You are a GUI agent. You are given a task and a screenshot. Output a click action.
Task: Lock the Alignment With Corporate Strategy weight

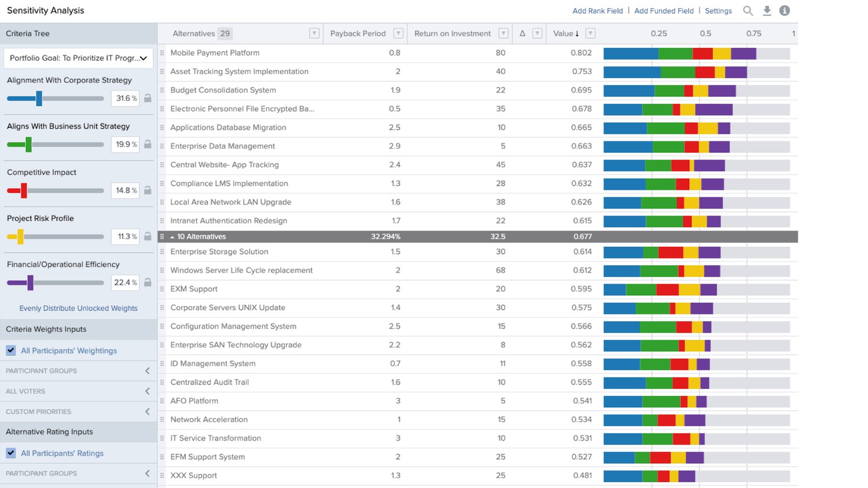[148, 98]
